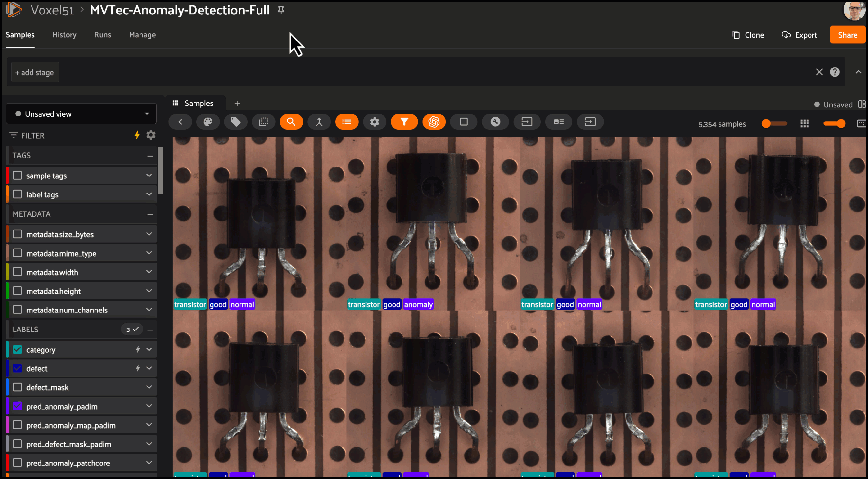Expand the sample tags filter chevron

(149, 176)
